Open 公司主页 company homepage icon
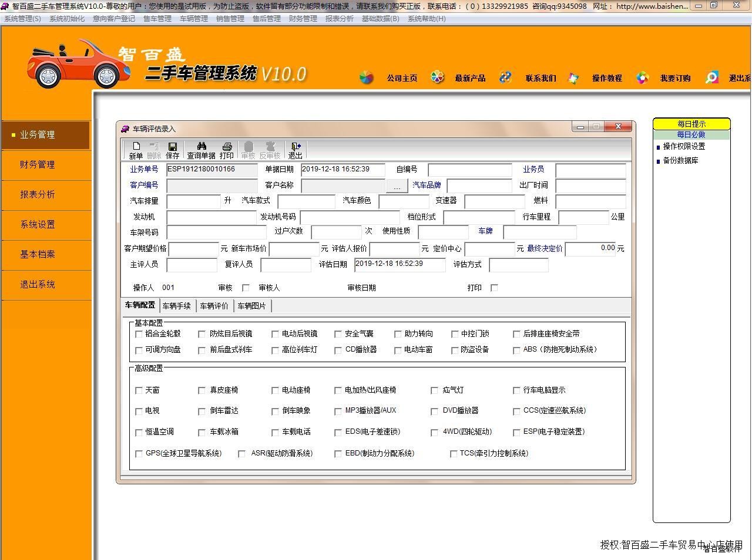Image resolution: width=752 pixels, height=560 pixels. pos(367,77)
